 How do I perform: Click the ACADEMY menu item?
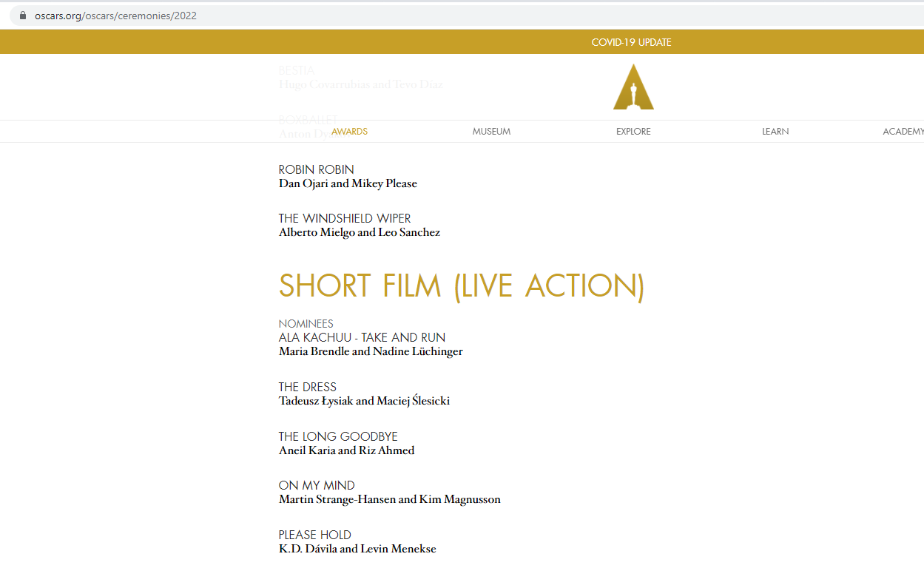(x=903, y=132)
